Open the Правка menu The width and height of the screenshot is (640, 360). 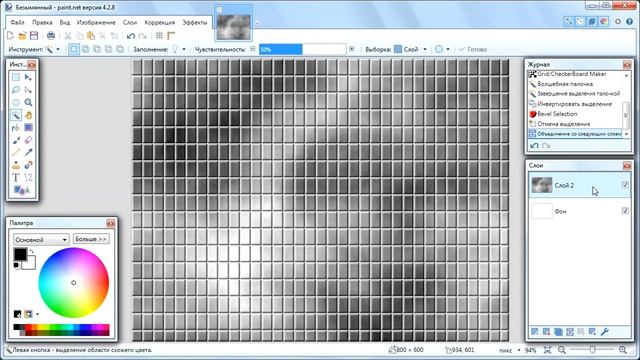pyautogui.click(x=42, y=22)
